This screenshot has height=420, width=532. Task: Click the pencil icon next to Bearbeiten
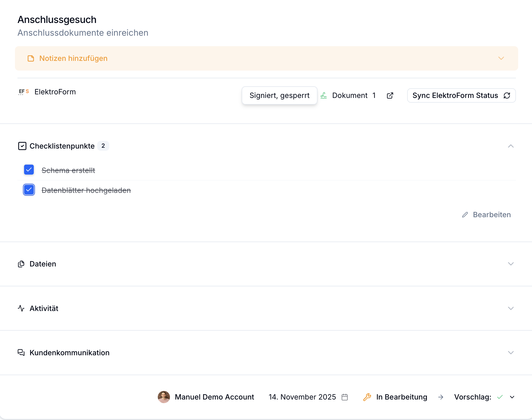pyautogui.click(x=465, y=215)
